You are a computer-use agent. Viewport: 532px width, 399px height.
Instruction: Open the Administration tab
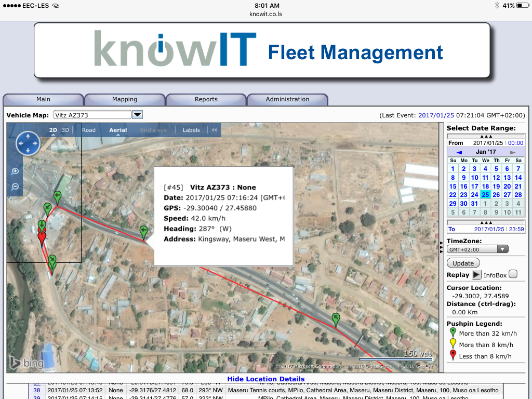click(287, 99)
